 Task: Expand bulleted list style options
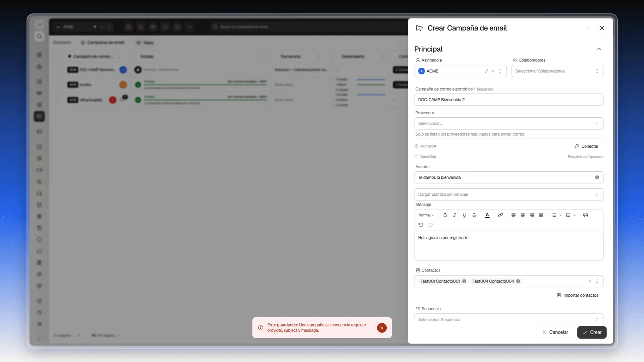(560, 215)
